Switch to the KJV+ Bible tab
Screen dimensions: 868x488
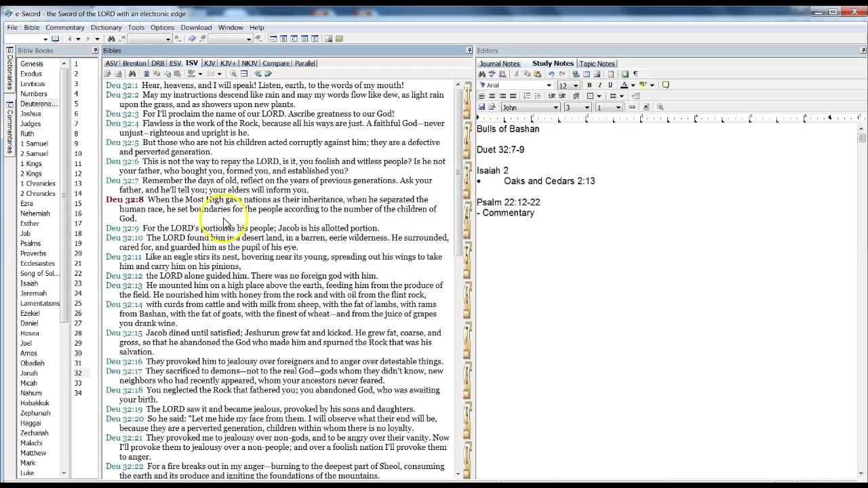229,63
